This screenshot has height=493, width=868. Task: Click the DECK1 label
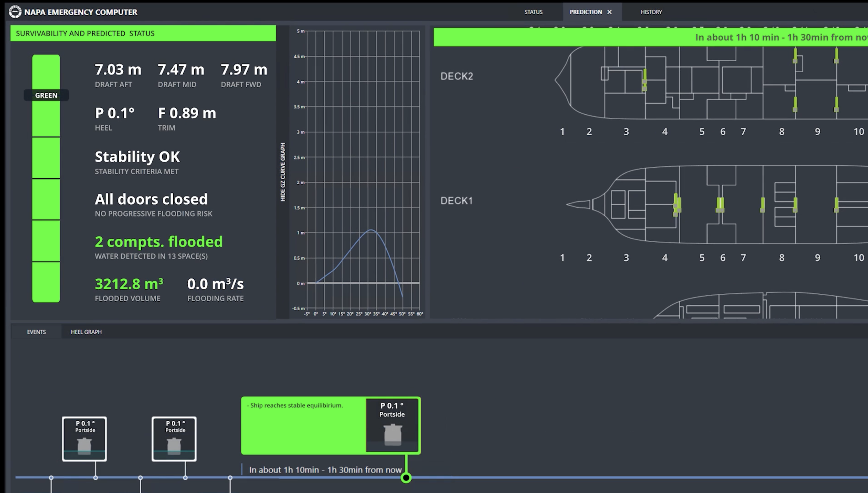456,201
